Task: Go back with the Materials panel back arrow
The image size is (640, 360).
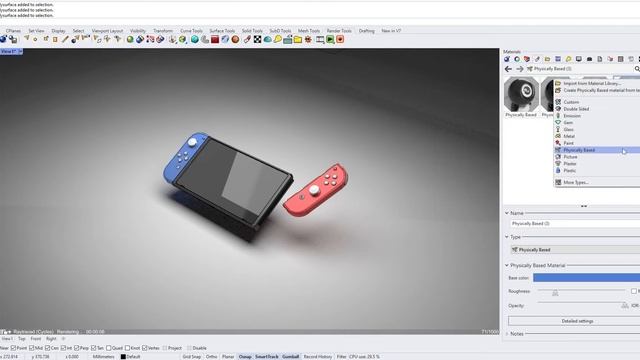Action: pyautogui.click(x=508, y=69)
